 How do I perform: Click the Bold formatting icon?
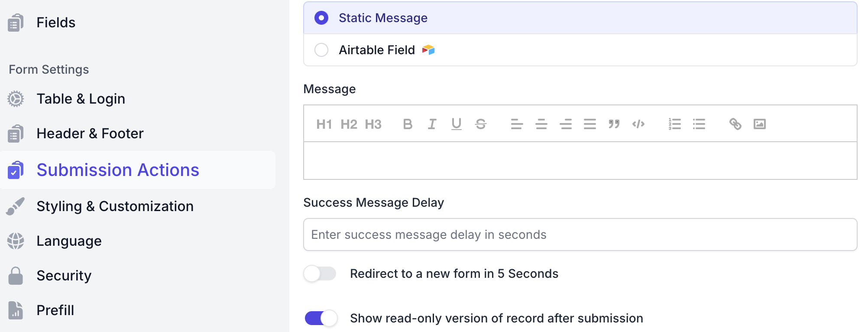[x=408, y=124]
